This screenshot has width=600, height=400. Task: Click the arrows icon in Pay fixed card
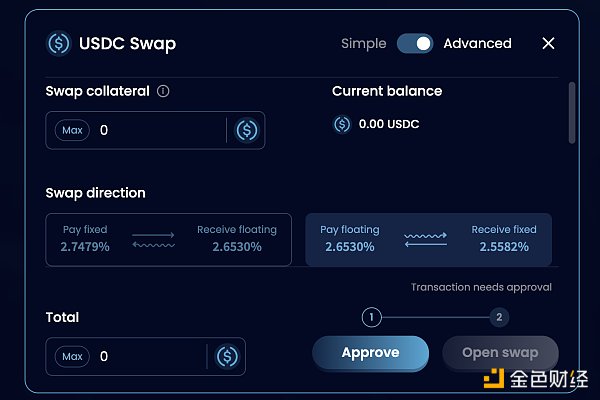[x=153, y=239]
